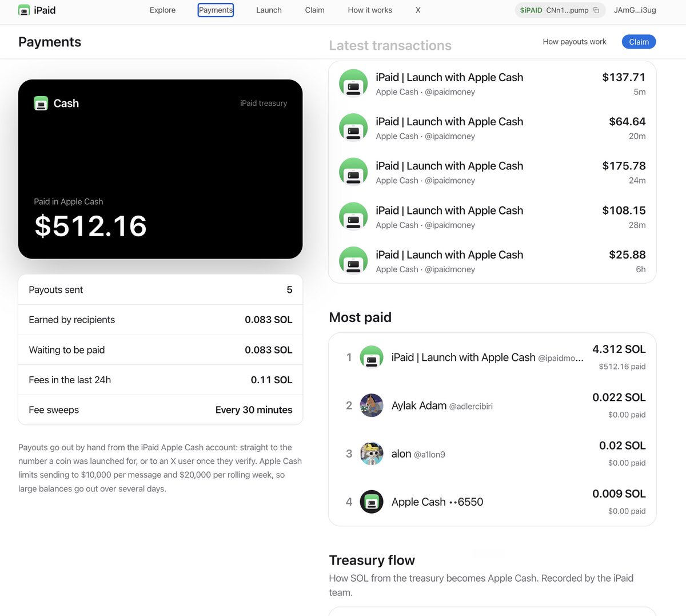Click avatar of the $175.78 transaction

point(353,172)
